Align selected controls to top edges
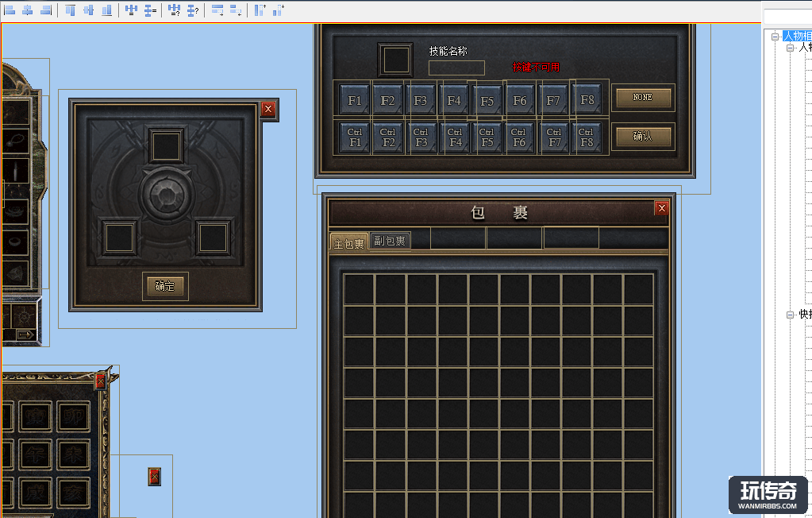 (x=71, y=10)
